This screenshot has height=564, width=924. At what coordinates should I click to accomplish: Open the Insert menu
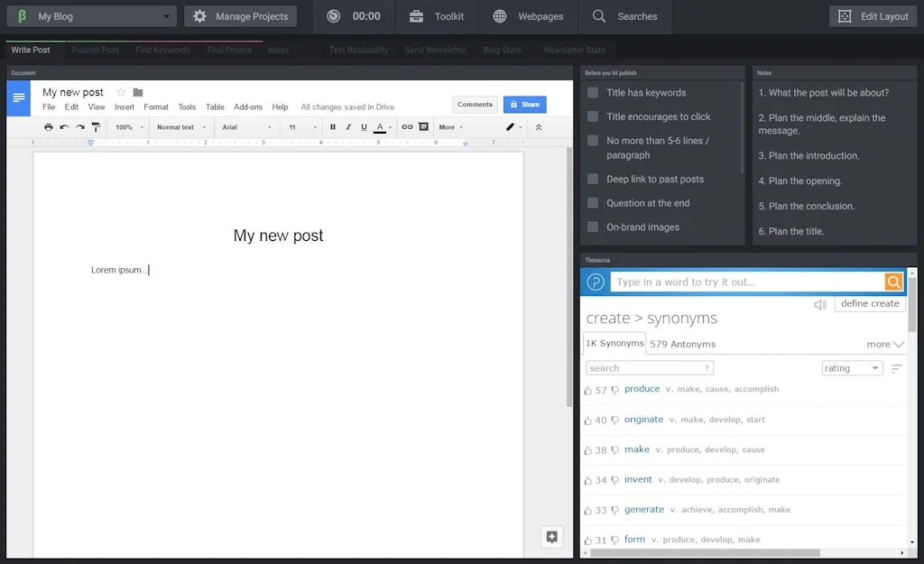[x=124, y=106]
